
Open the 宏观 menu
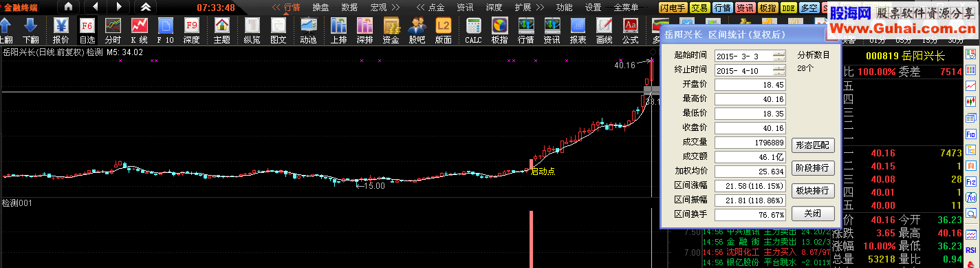pos(378,8)
